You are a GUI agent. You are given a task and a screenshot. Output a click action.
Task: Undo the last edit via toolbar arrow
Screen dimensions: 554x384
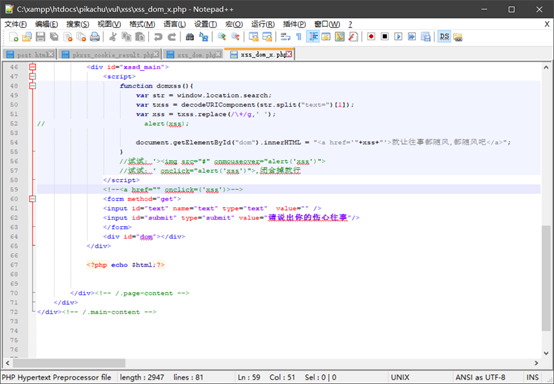[x=158, y=37]
